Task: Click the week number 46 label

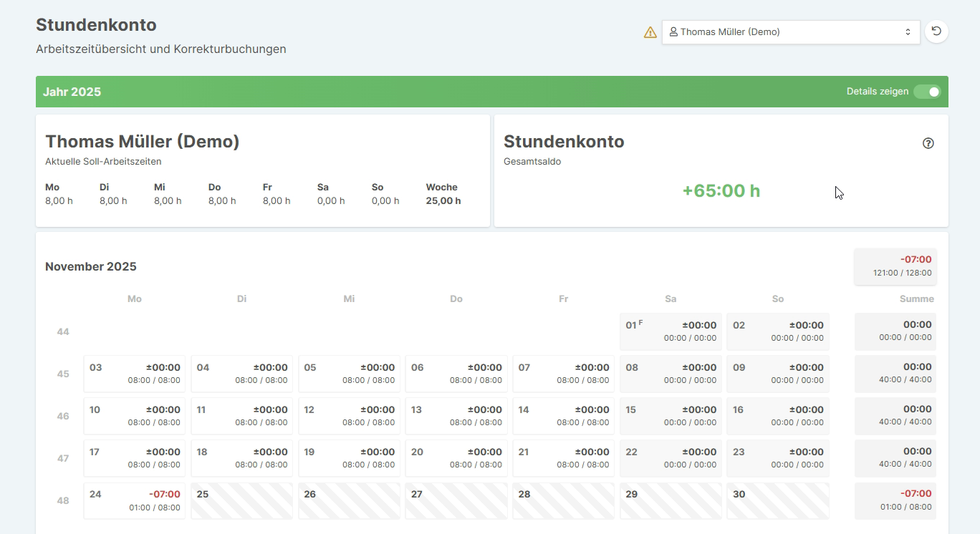Action: tap(62, 416)
